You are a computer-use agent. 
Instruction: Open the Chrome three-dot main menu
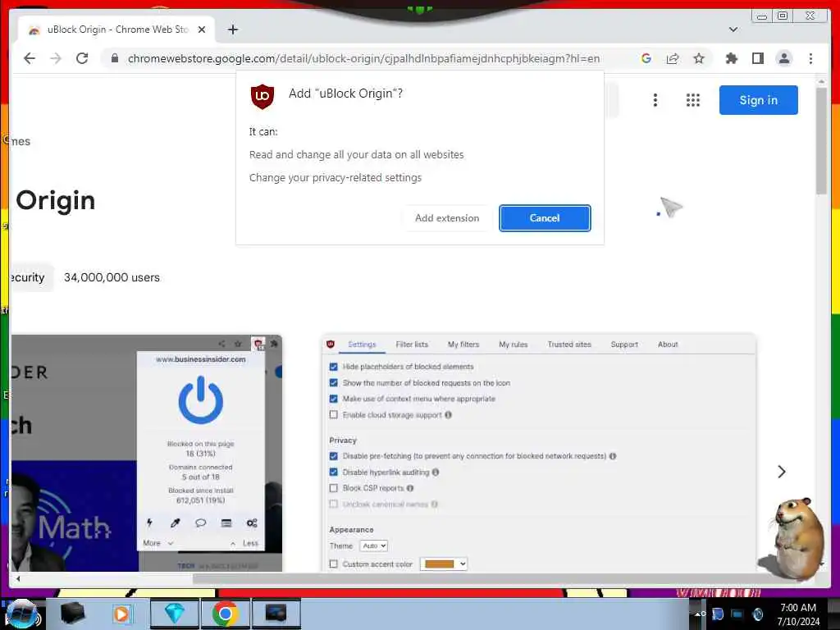pyautogui.click(x=810, y=58)
